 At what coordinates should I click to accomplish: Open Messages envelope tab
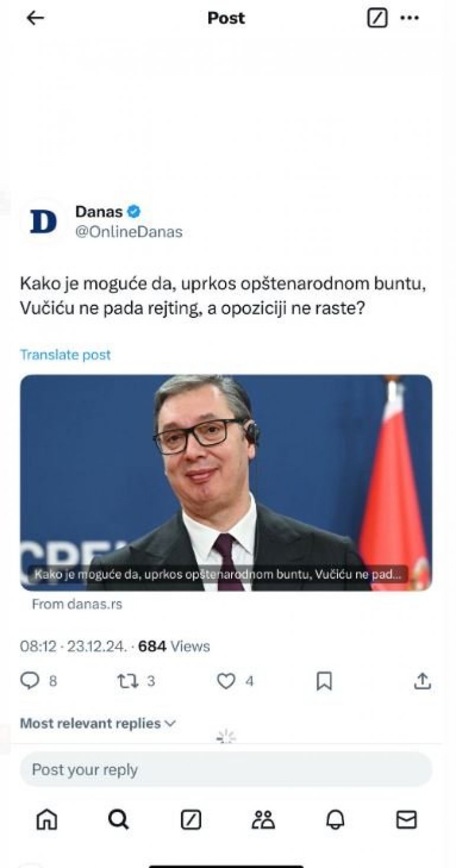[406, 820]
